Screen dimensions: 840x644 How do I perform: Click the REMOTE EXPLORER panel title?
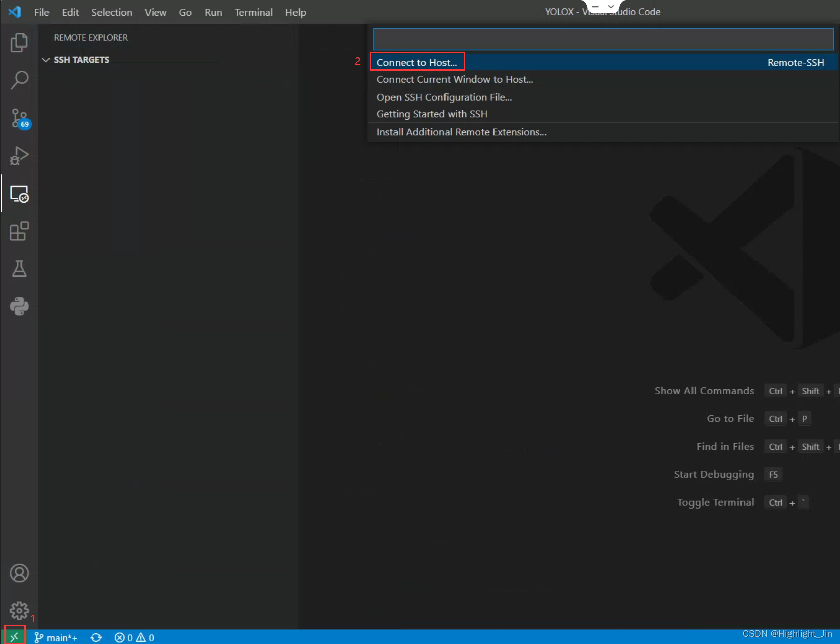coord(90,38)
